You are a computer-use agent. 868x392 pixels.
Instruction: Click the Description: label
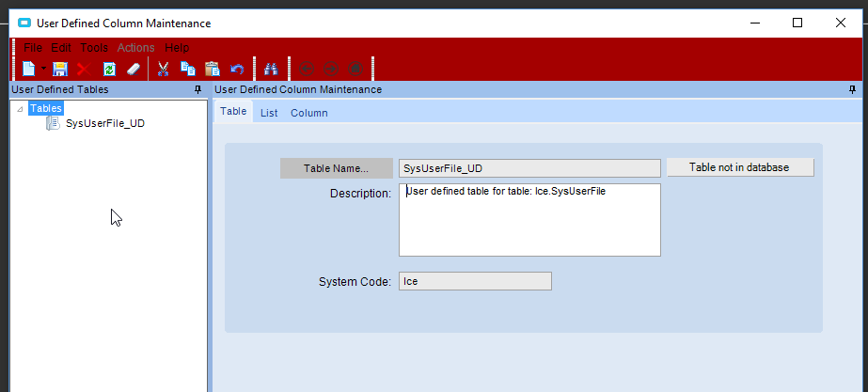pyautogui.click(x=360, y=194)
